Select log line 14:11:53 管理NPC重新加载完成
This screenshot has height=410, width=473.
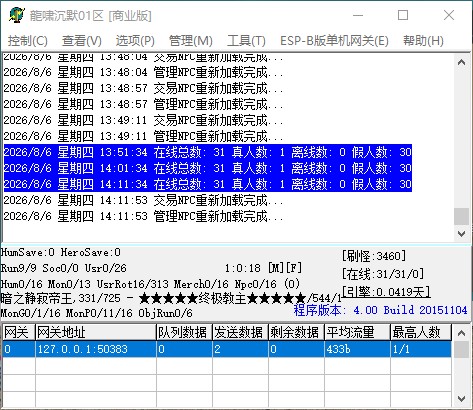pyautogui.click(x=143, y=216)
